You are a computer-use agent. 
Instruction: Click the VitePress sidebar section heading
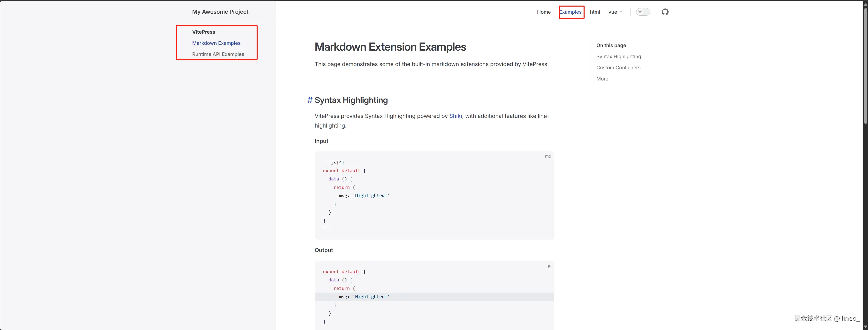click(203, 32)
